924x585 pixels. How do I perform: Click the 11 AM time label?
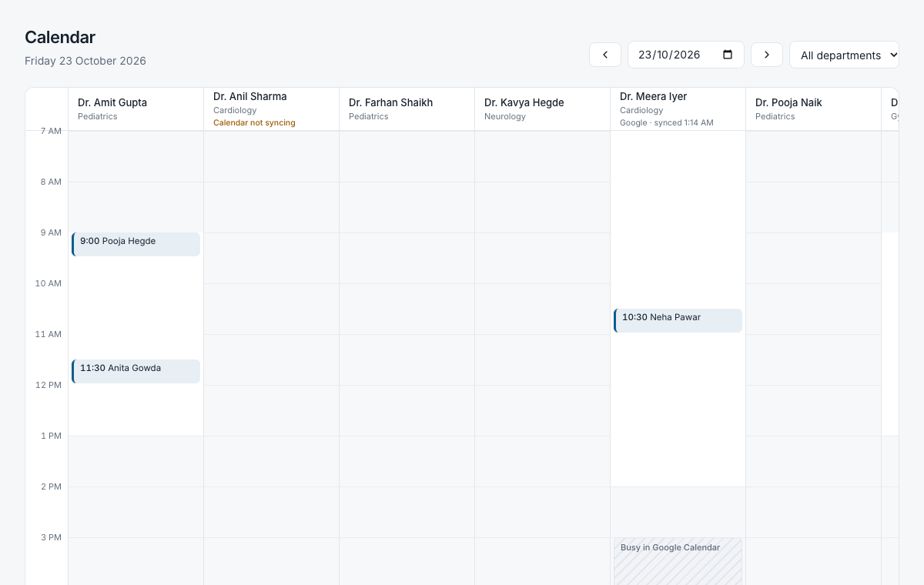48,334
